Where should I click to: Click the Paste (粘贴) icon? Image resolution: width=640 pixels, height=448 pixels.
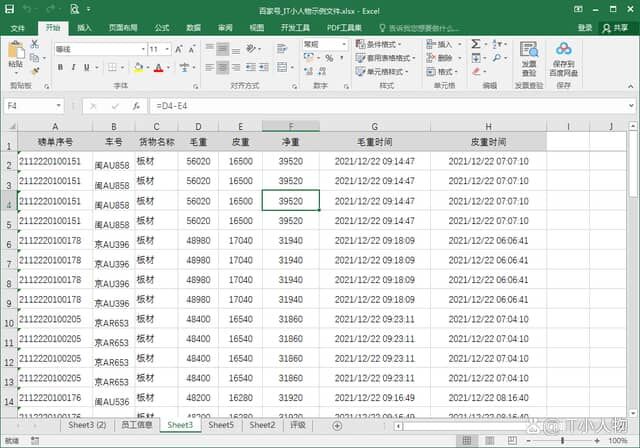tap(15, 54)
